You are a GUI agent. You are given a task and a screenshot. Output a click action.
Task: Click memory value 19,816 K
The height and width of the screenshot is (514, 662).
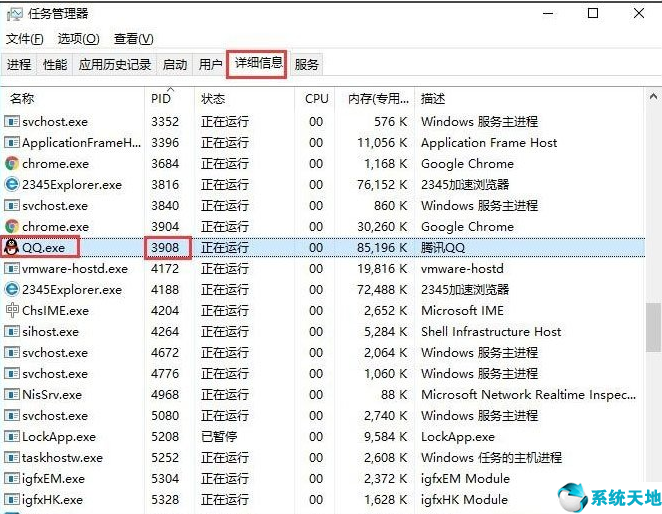click(x=382, y=269)
